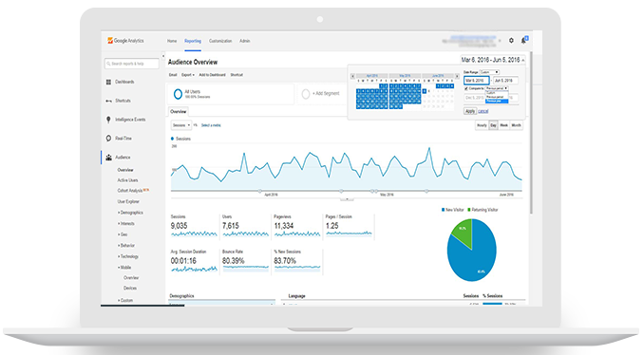The width and height of the screenshot is (644, 355).
Task: Click the Search reports & help field
Action: [x=132, y=64]
